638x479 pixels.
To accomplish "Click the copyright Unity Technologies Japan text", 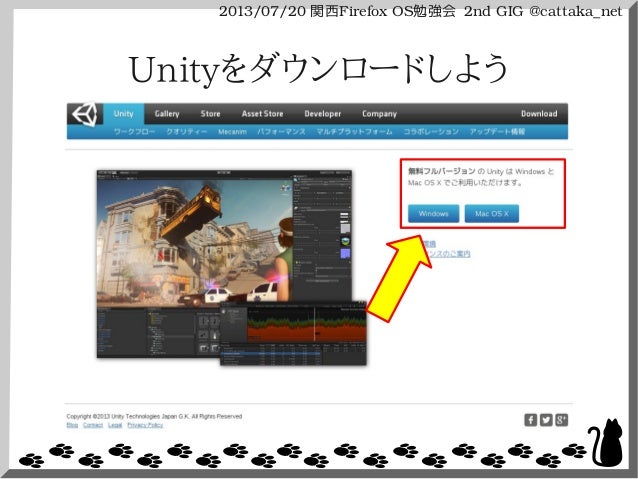I will coord(154,416).
